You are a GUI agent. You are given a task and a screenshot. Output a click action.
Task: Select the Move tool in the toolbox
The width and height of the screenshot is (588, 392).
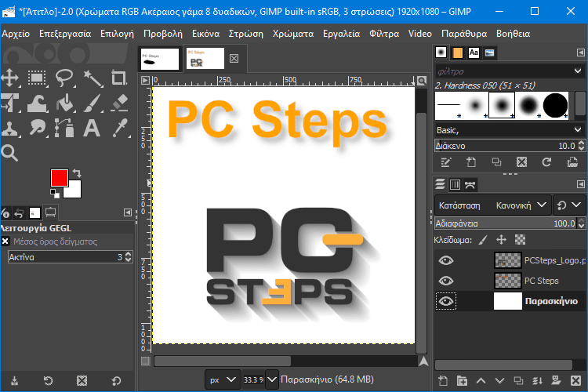[10, 78]
